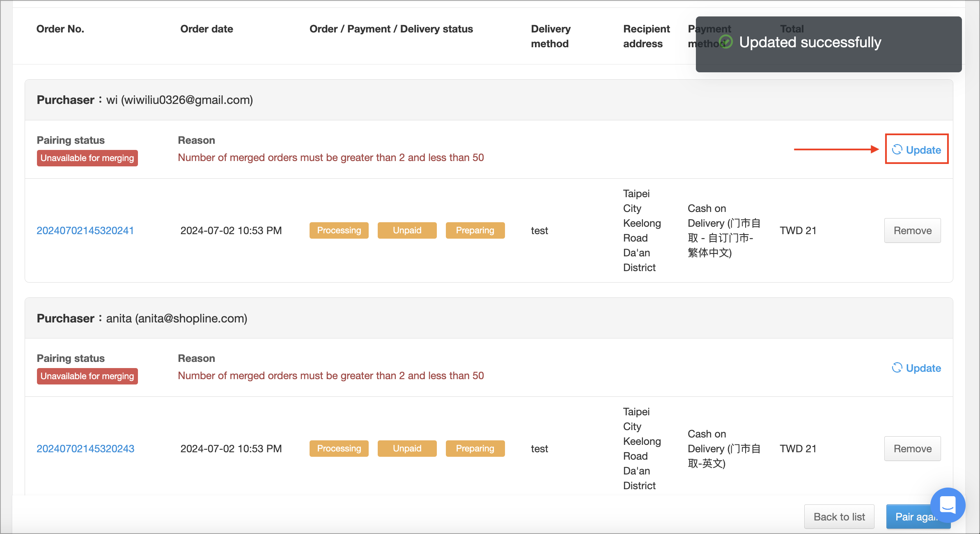
Task: Click recipient address of order 20240702145320243
Action: (642, 449)
